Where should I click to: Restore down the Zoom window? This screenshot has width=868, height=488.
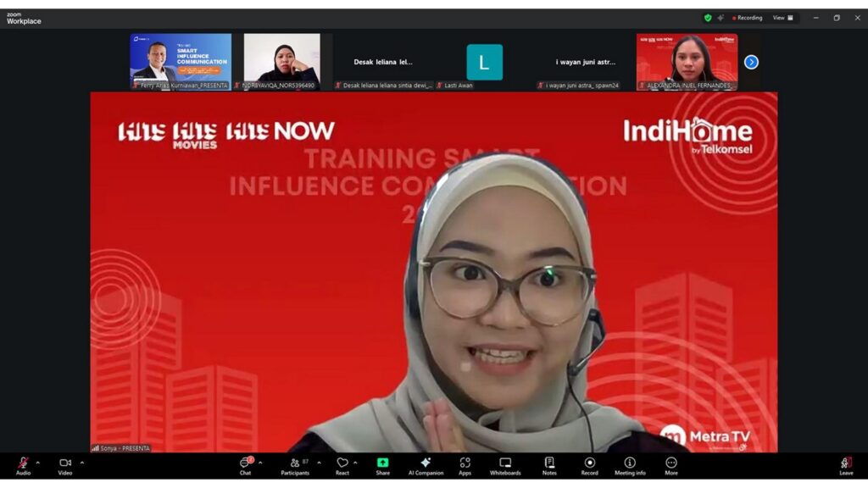click(x=837, y=18)
